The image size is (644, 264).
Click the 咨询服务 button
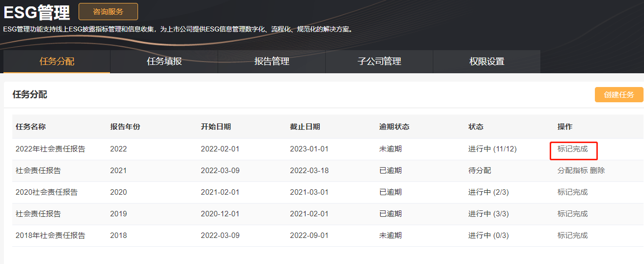point(108,12)
